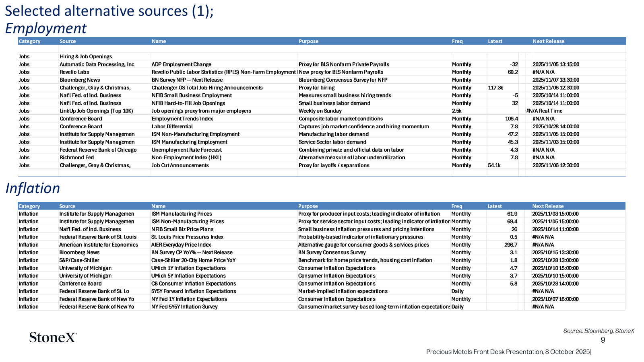
Task: Click the slide page number 9
Action: point(603,340)
